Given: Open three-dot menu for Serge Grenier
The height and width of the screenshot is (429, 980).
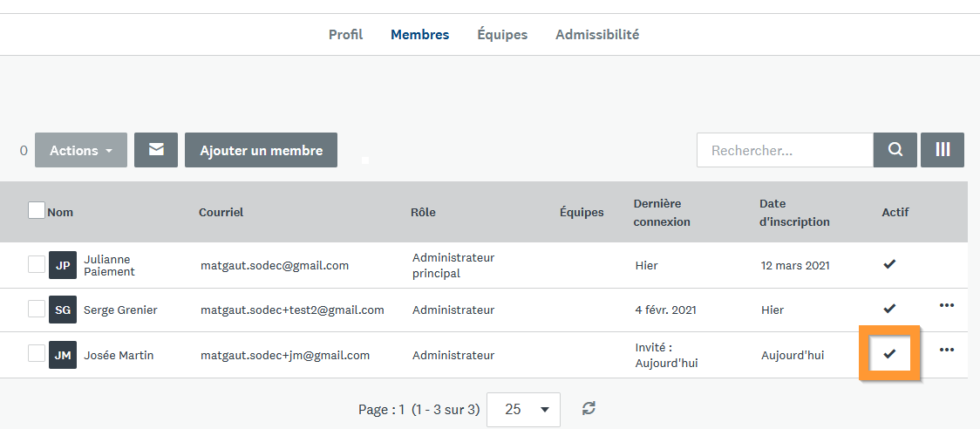Looking at the screenshot, I should (947, 305).
